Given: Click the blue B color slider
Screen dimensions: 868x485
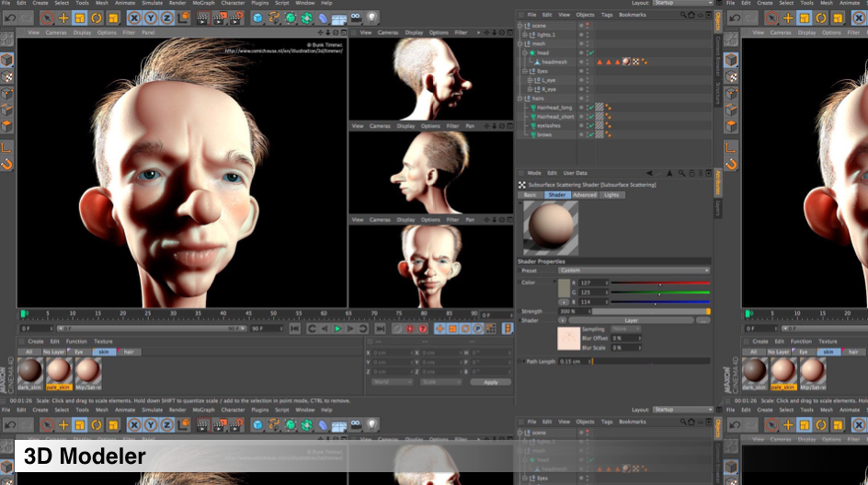Looking at the screenshot, I should point(660,302).
